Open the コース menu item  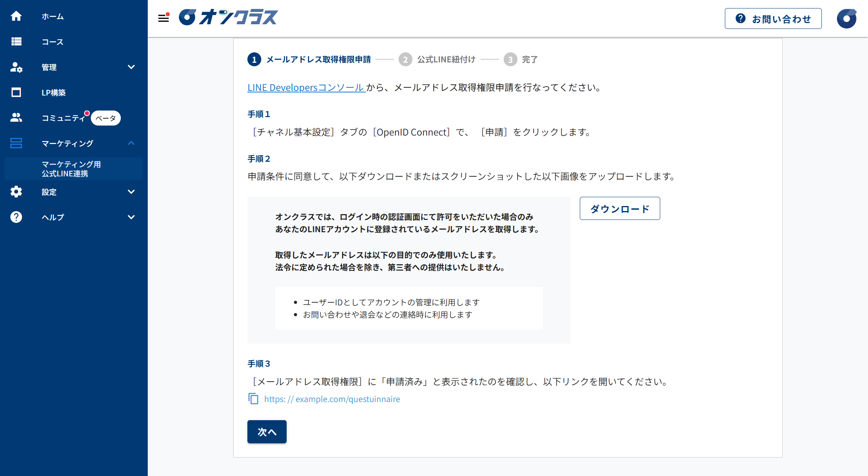tap(53, 42)
